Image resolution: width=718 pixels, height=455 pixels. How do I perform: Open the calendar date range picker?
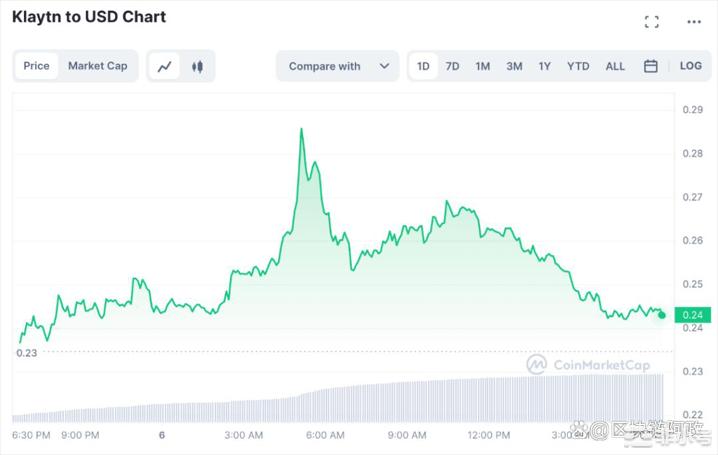(x=650, y=67)
